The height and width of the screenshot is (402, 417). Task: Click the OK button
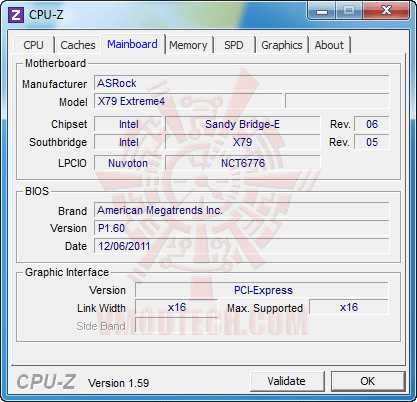pyautogui.click(x=368, y=381)
